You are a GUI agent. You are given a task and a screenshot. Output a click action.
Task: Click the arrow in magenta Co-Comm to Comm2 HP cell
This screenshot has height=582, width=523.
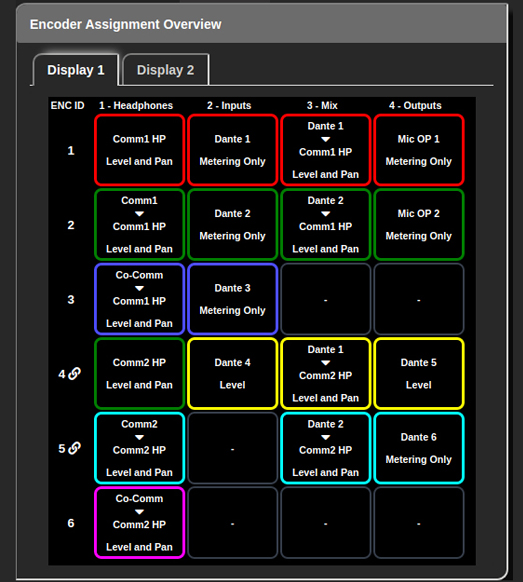139,512
